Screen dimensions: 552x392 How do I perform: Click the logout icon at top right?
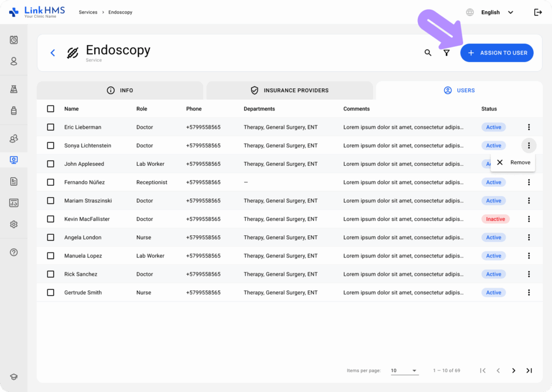point(537,12)
